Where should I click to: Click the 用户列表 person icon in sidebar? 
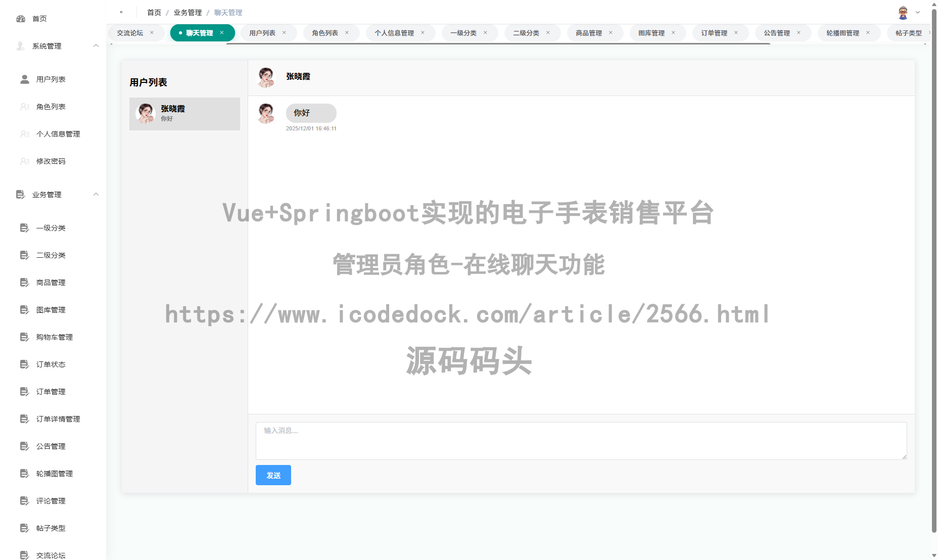[25, 79]
